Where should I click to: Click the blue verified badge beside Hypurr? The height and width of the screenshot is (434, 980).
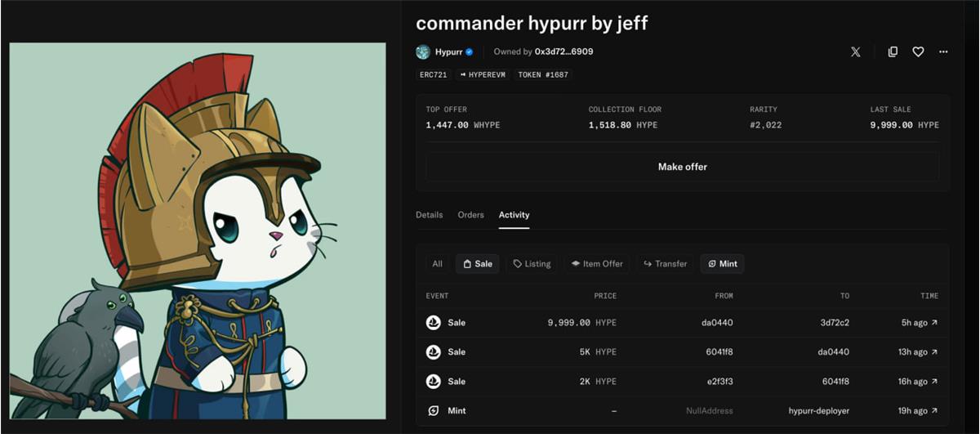[470, 51]
